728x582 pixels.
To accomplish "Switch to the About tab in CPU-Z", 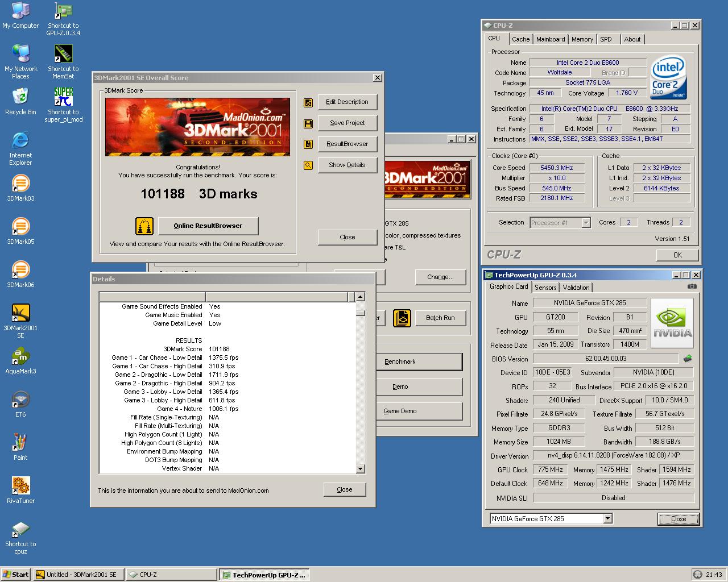I will click(x=632, y=39).
